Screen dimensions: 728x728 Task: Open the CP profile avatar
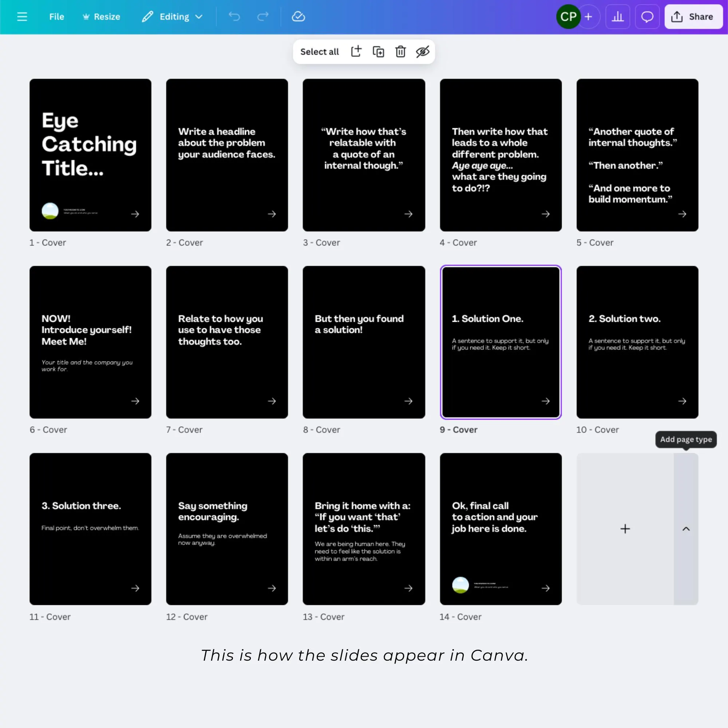(x=568, y=17)
